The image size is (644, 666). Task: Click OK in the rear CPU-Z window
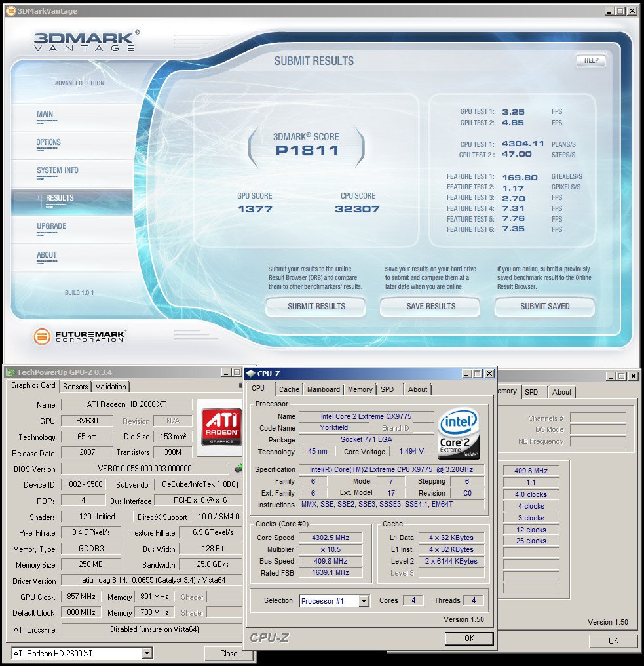[613, 640]
